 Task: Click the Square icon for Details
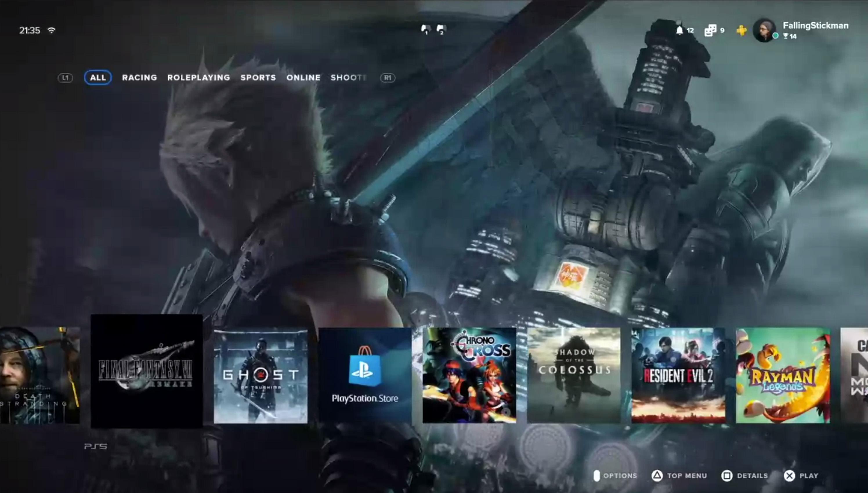(x=726, y=476)
